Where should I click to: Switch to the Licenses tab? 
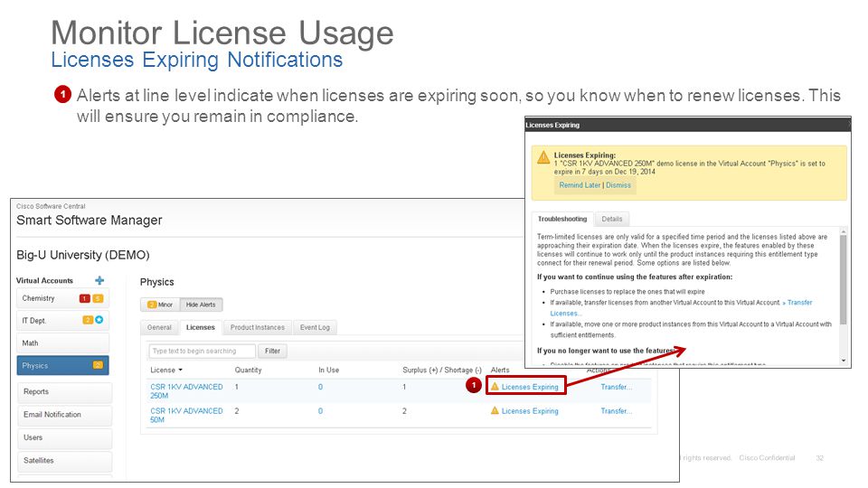pyautogui.click(x=201, y=327)
